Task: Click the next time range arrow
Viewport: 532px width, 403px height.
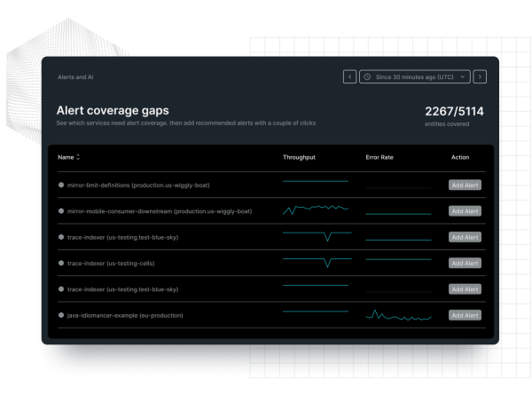Action: [480, 77]
